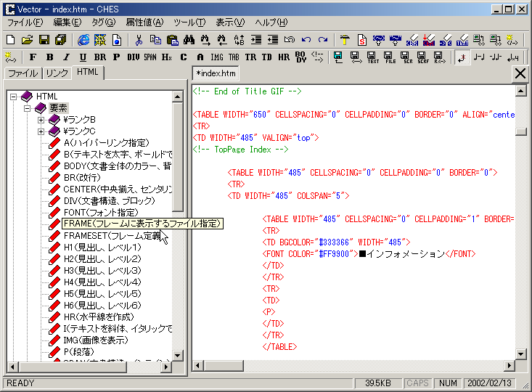Select IMG(画像を表示) tree item

pos(96,340)
